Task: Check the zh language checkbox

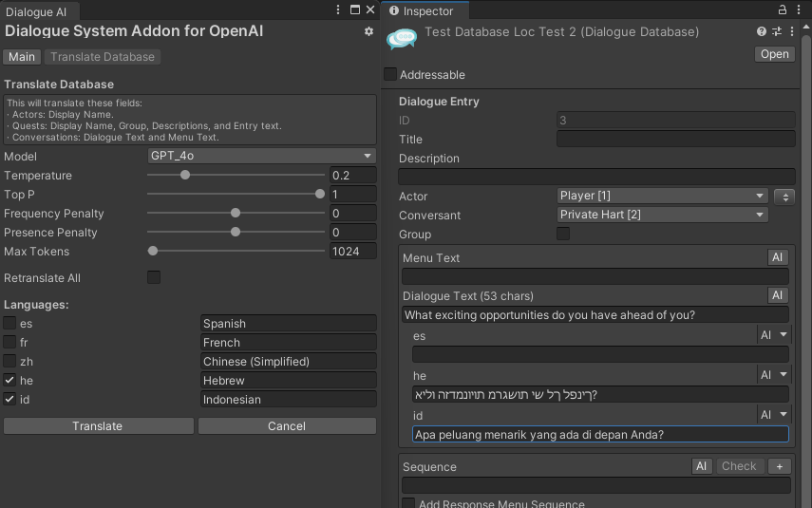Action: click(x=9, y=361)
